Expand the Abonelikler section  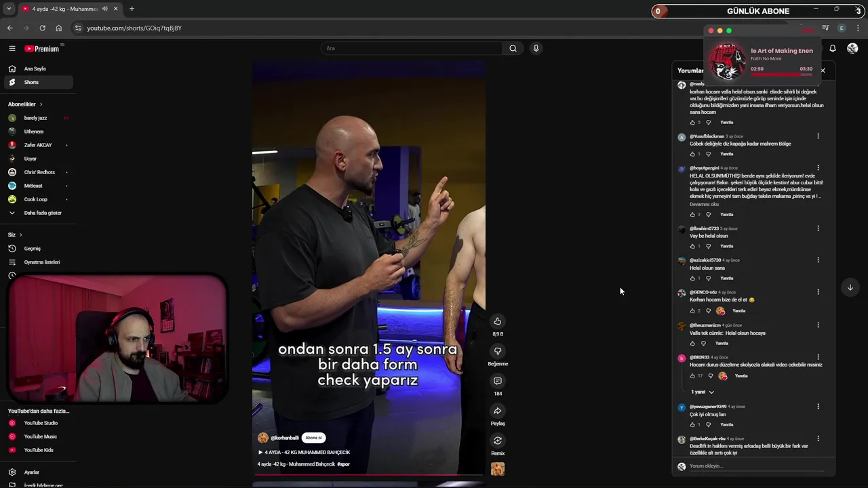[25, 104]
